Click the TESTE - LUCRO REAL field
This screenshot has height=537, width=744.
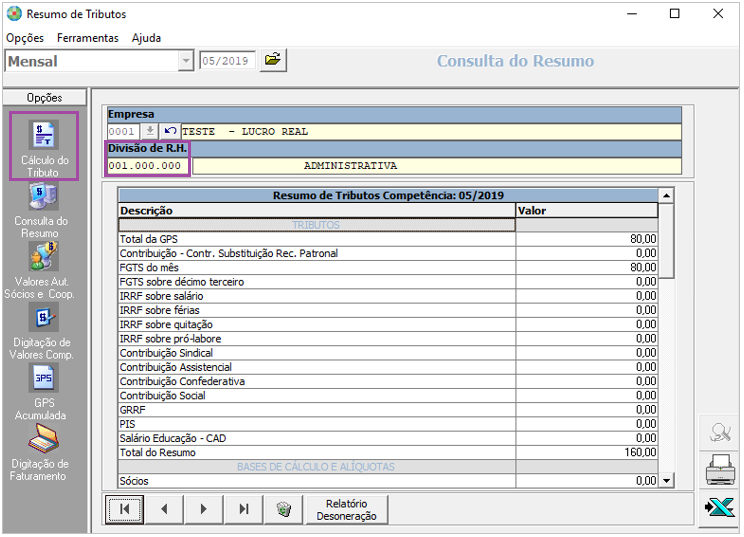tap(431, 131)
